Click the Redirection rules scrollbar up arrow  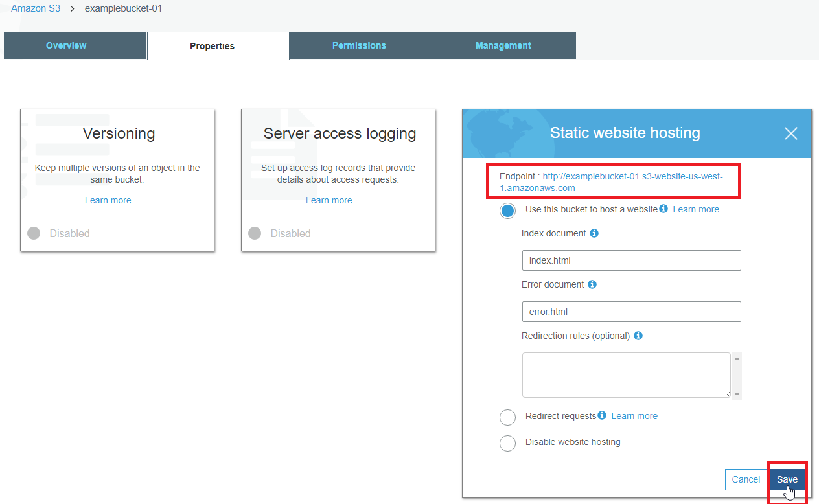point(737,358)
